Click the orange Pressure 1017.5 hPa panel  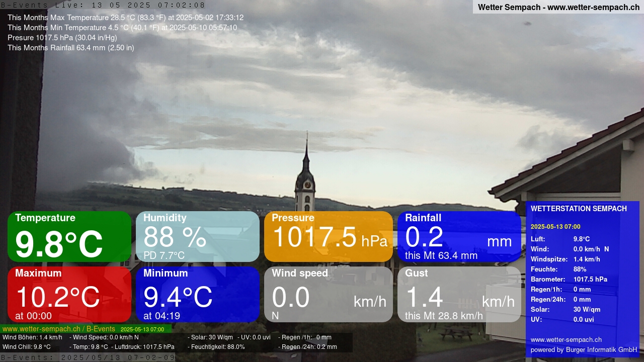(x=329, y=236)
